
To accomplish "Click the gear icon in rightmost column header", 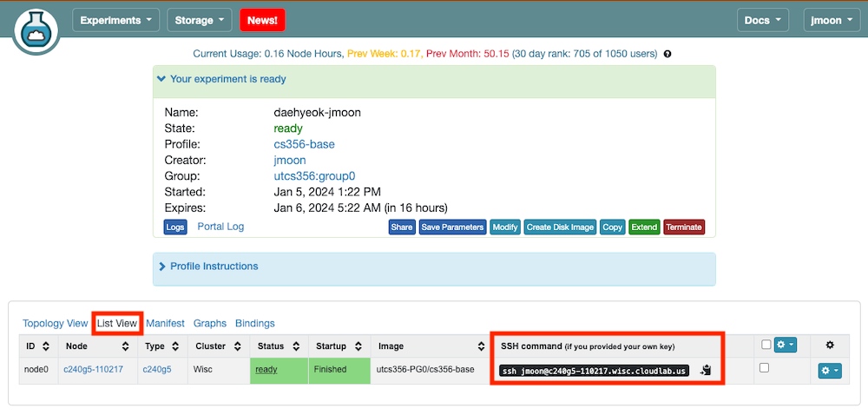I will click(x=829, y=346).
